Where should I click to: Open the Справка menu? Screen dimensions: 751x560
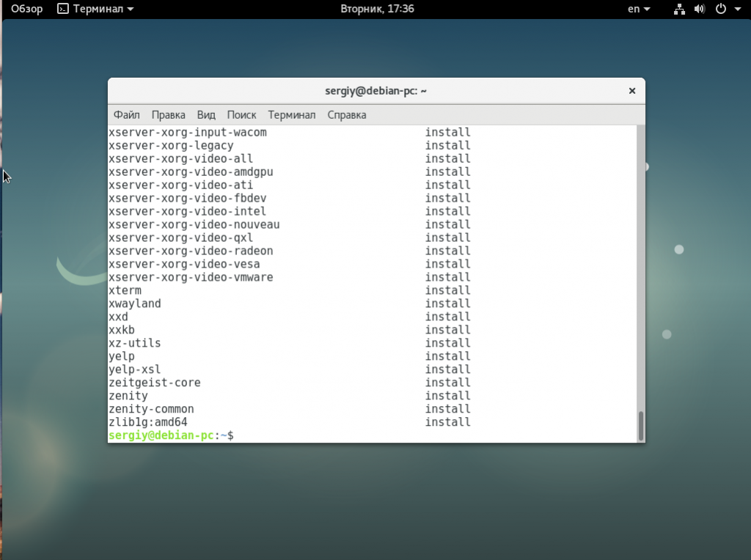(346, 115)
